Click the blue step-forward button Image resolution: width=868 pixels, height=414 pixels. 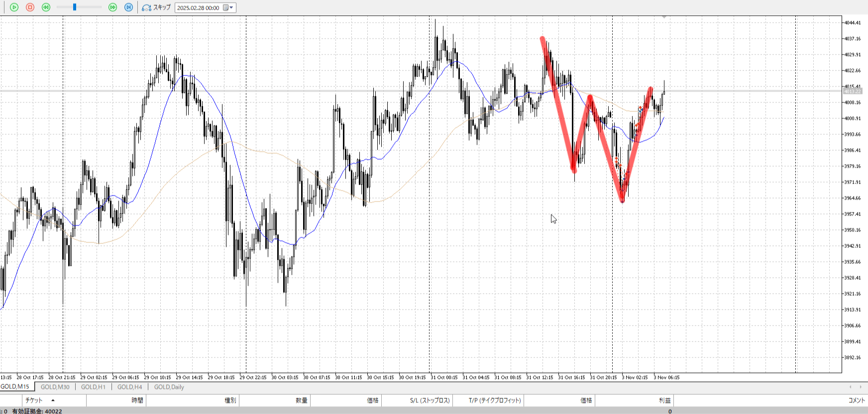tap(128, 7)
